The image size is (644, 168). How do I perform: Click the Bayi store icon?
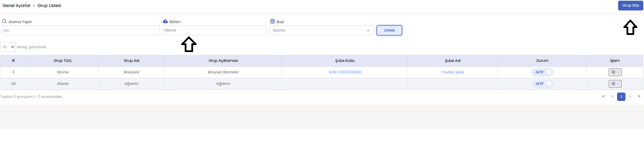273,21
